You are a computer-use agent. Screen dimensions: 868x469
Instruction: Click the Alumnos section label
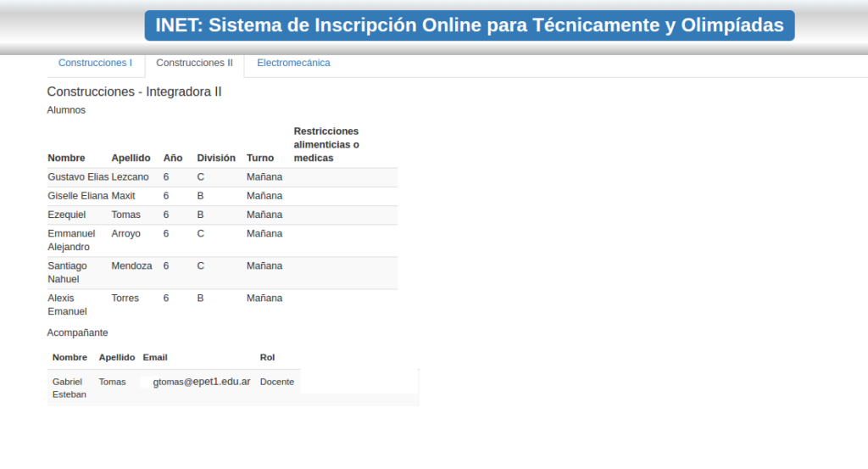[x=66, y=110]
